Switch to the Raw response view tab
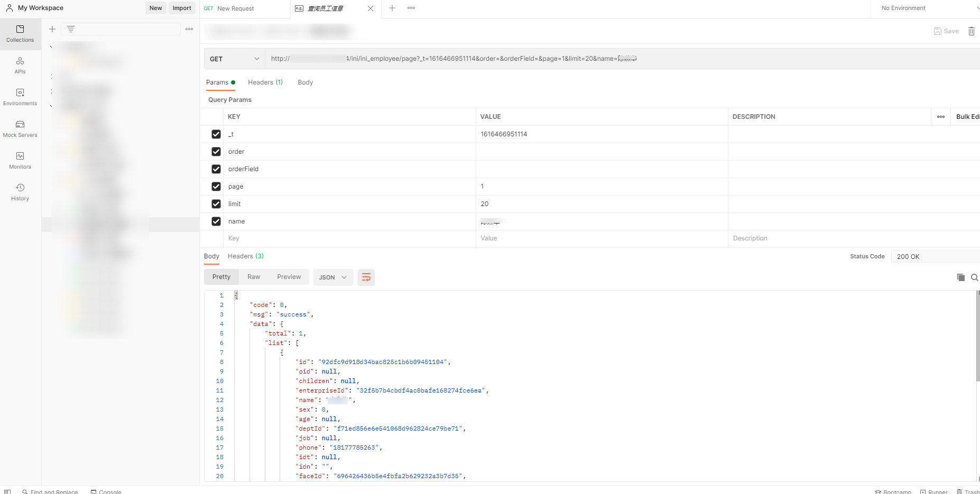The height and width of the screenshot is (494, 980). point(254,277)
